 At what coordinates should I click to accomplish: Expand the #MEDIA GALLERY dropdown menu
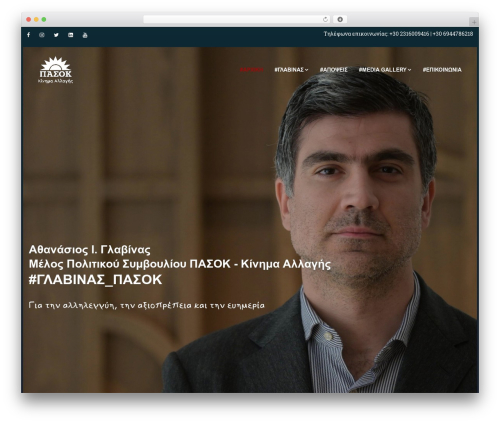point(385,70)
